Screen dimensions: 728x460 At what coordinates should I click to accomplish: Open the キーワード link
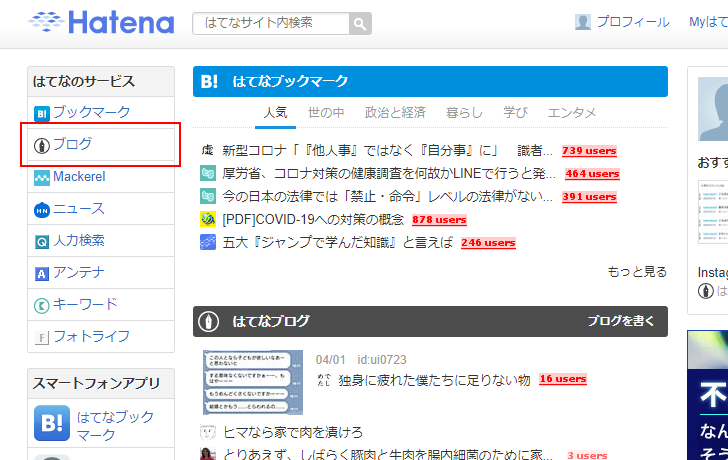click(x=85, y=304)
